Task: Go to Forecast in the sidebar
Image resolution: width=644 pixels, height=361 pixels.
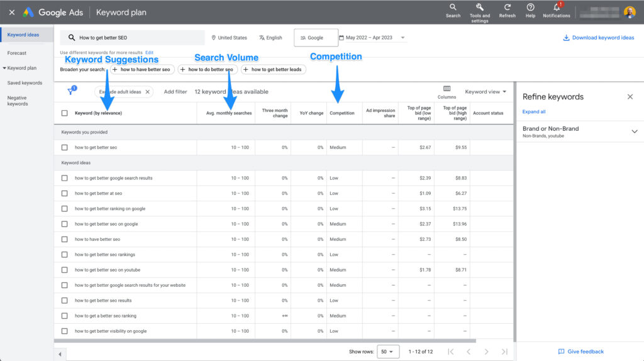Action: click(x=17, y=53)
